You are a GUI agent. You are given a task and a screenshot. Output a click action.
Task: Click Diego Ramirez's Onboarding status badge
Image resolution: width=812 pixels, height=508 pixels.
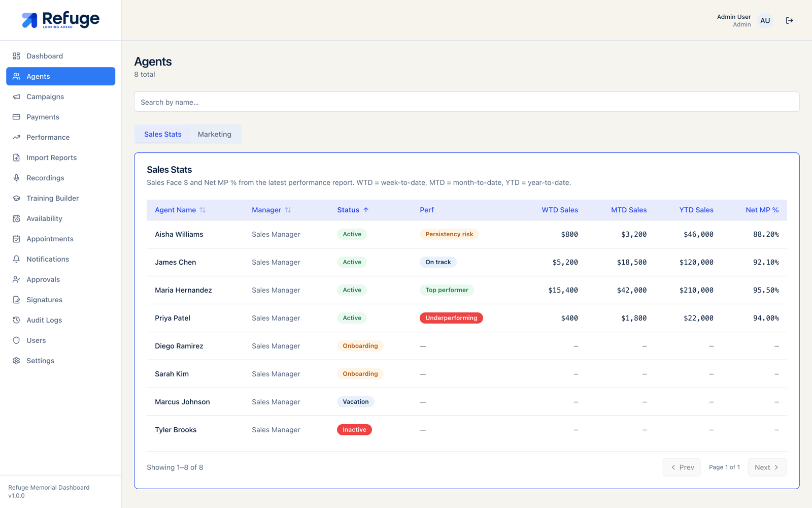(360, 346)
